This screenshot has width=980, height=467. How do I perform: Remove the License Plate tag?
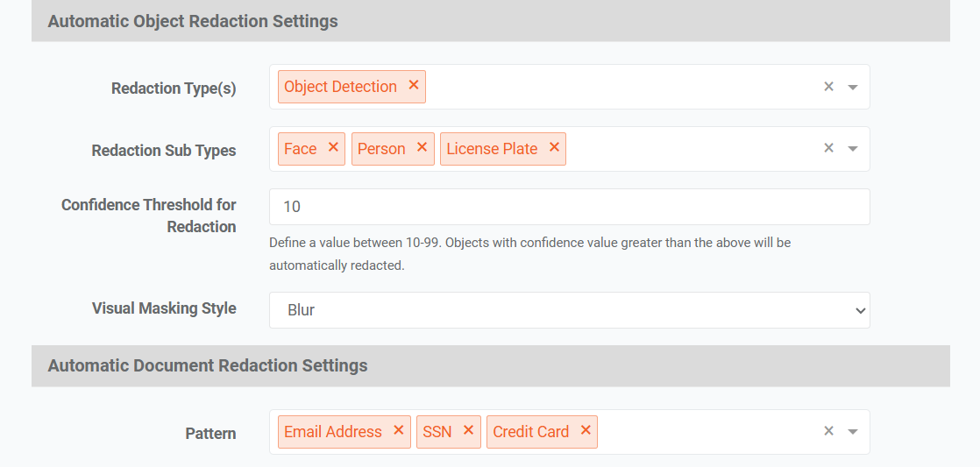554,148
